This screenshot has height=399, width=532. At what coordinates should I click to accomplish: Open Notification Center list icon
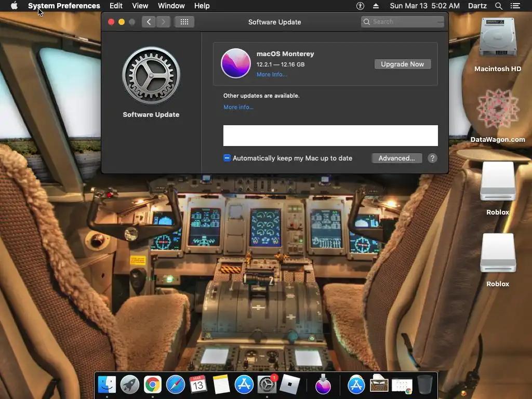pos(515,6)
